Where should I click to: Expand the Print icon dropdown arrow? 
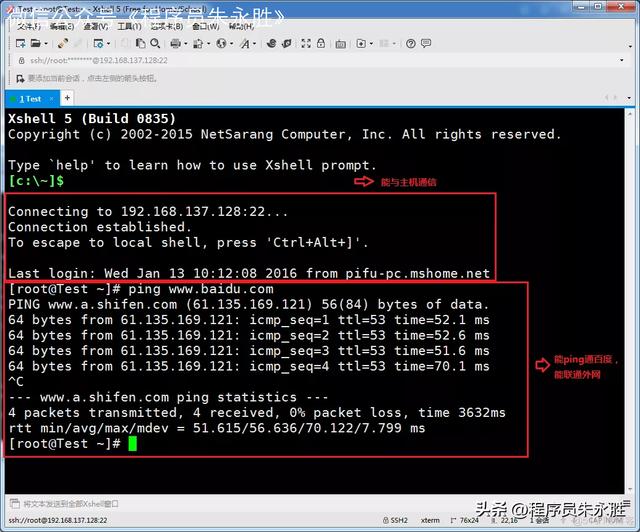186,43
